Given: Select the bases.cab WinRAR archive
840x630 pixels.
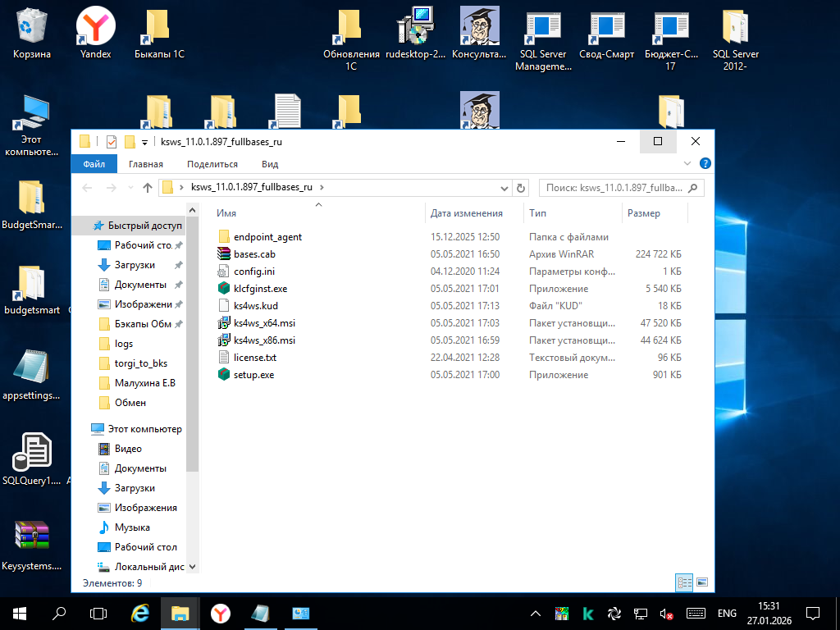Looking at the screenshot, I should pos(253,254).
